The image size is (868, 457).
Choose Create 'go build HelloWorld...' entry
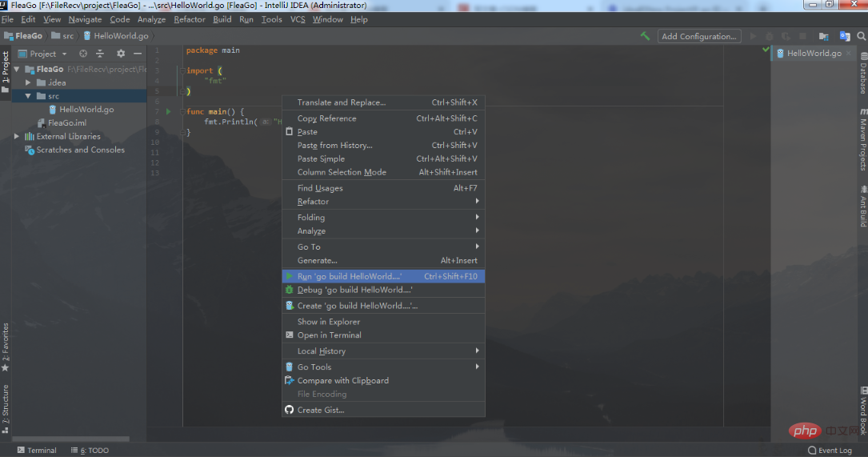pos(383,306)
